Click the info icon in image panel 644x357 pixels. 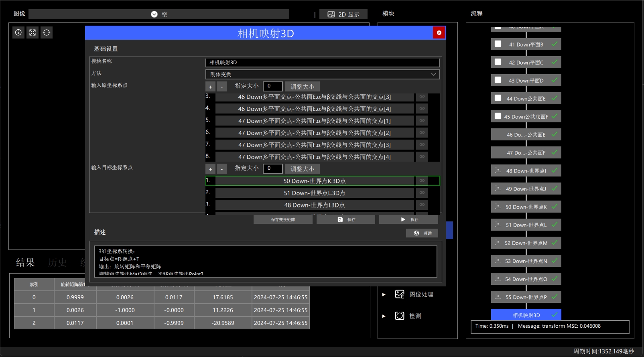point(18,32)
